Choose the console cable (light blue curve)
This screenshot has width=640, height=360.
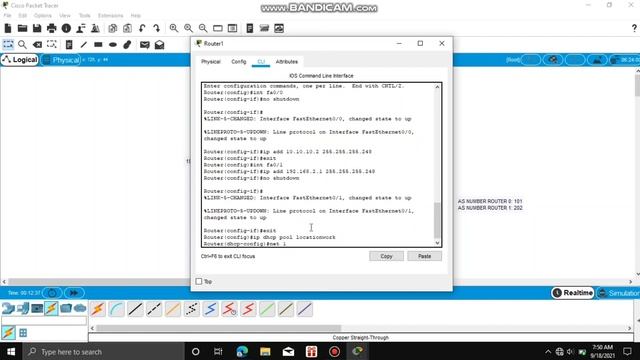coord(116,309)
